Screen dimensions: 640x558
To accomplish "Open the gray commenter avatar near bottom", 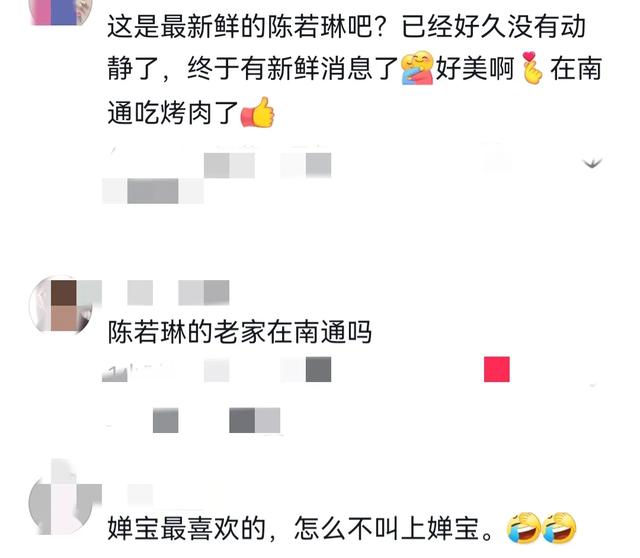I will pos(61,502).
